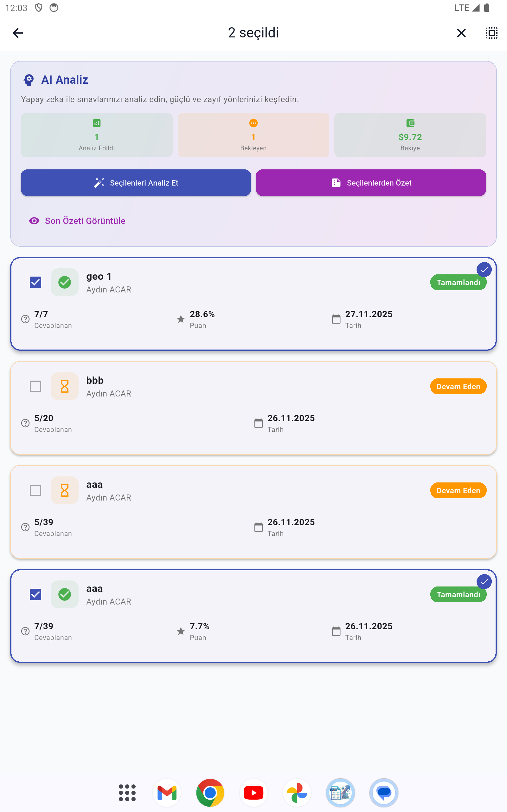Screen dimensions: 507x812
Task: Select the in-progress aaa exam checkbox
Action: (x=35, y=490)
